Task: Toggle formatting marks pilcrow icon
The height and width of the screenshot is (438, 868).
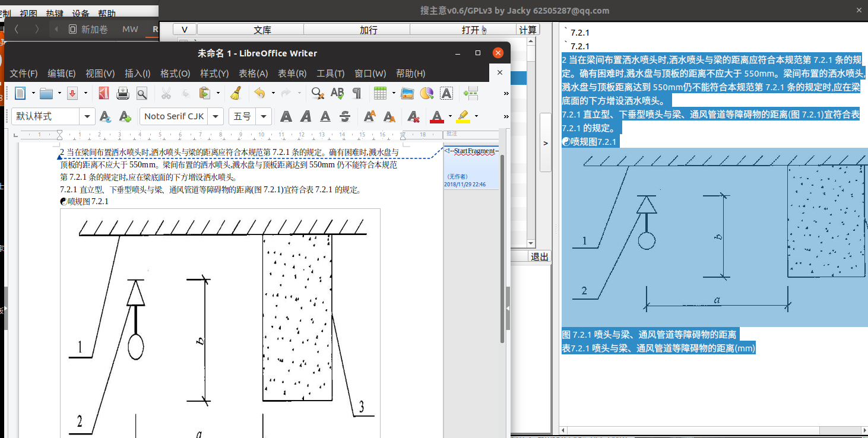Action: point(357,93)
